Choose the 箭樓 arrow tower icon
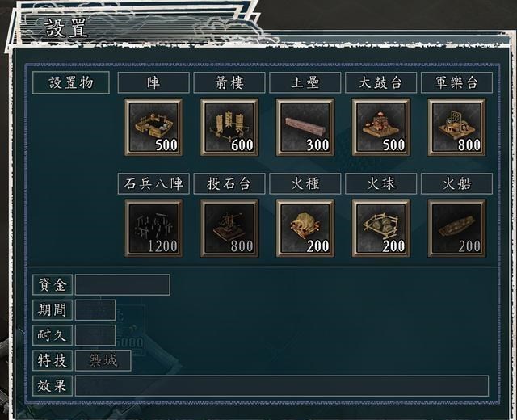Screen dimensions: 517x420 tap(229, 128)
